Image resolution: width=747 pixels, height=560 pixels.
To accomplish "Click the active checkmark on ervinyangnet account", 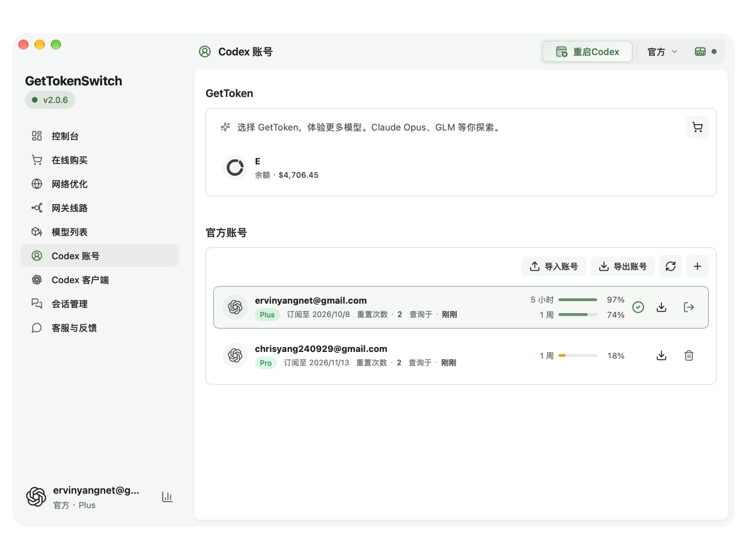I will pyautogui.click(x=638, y=307).
